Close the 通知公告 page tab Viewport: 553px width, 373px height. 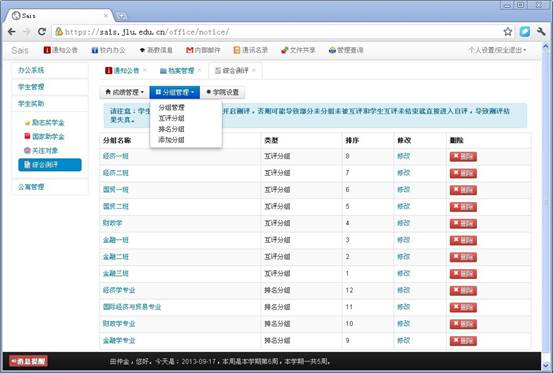[145, 70]
